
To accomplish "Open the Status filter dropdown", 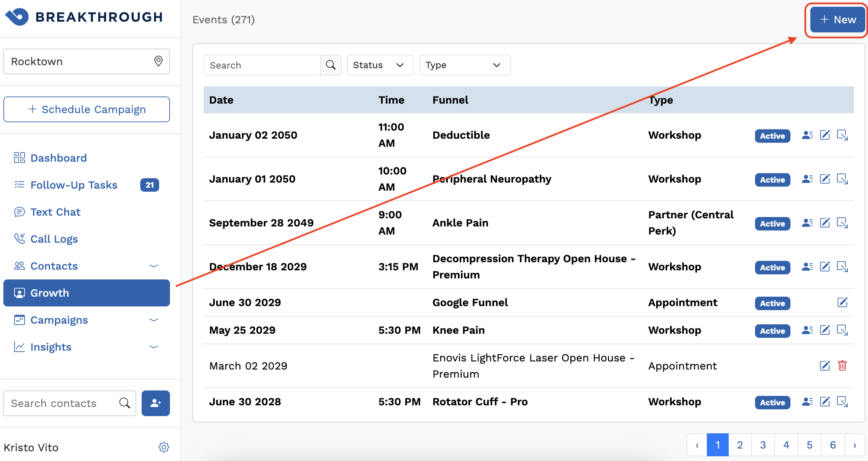I will tap(380, 65).
